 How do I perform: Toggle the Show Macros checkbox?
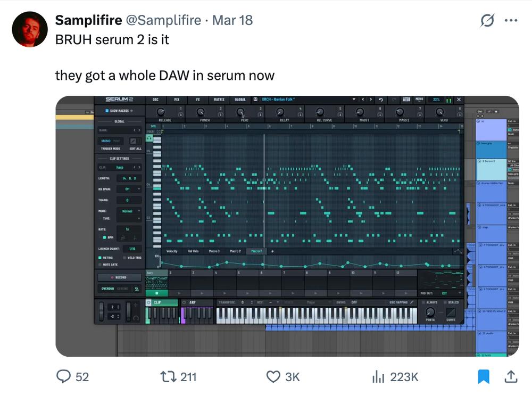pyautogui.click(x=106, y=111)
